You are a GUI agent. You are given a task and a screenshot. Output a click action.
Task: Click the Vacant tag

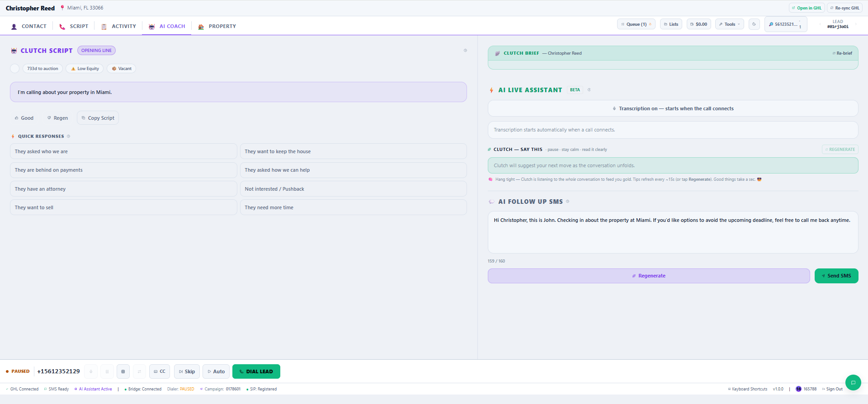pos(122,69)
